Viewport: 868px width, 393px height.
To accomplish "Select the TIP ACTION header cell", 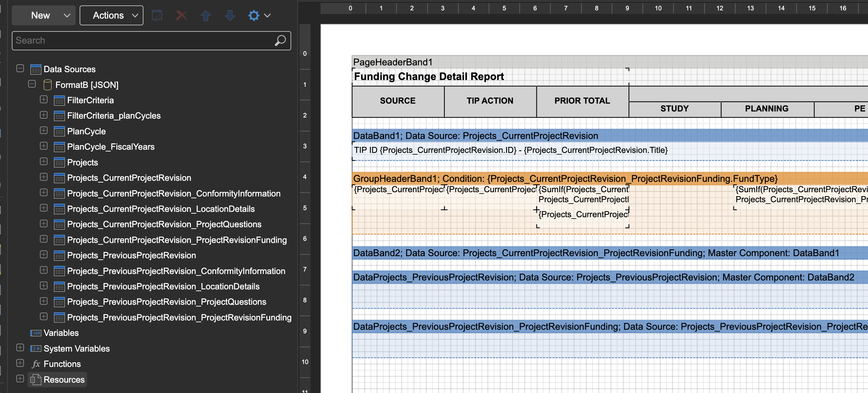I will [490, 101].
